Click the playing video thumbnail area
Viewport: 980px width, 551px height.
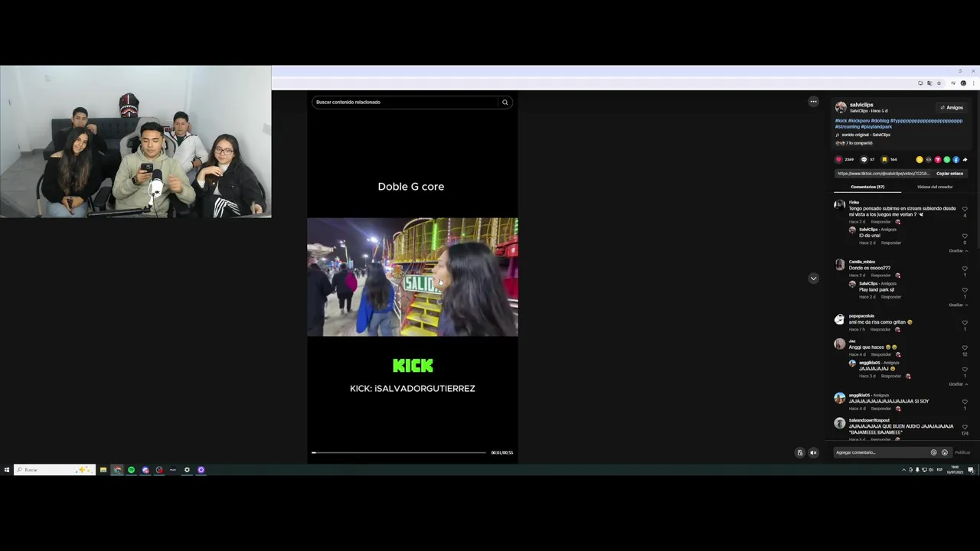(413, 277)
